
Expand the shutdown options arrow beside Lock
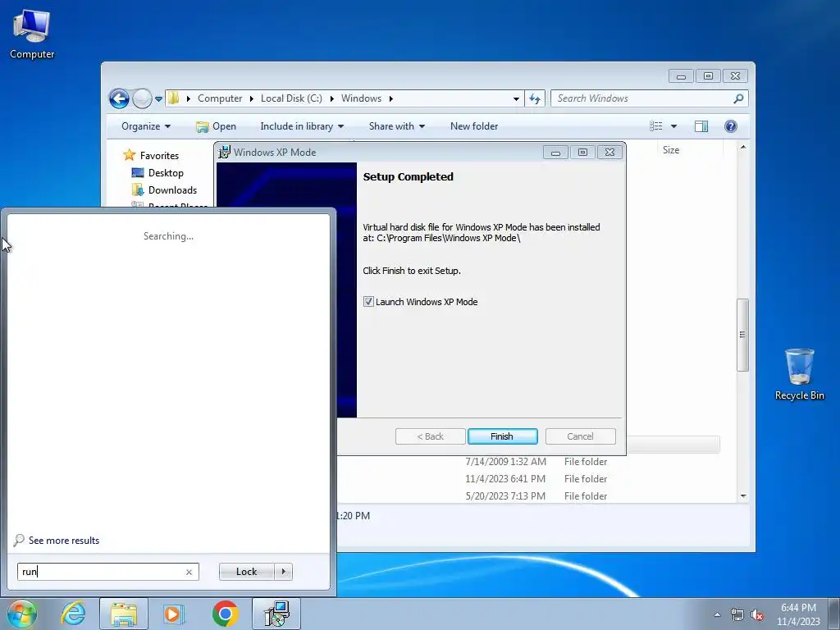click(283, 572)
